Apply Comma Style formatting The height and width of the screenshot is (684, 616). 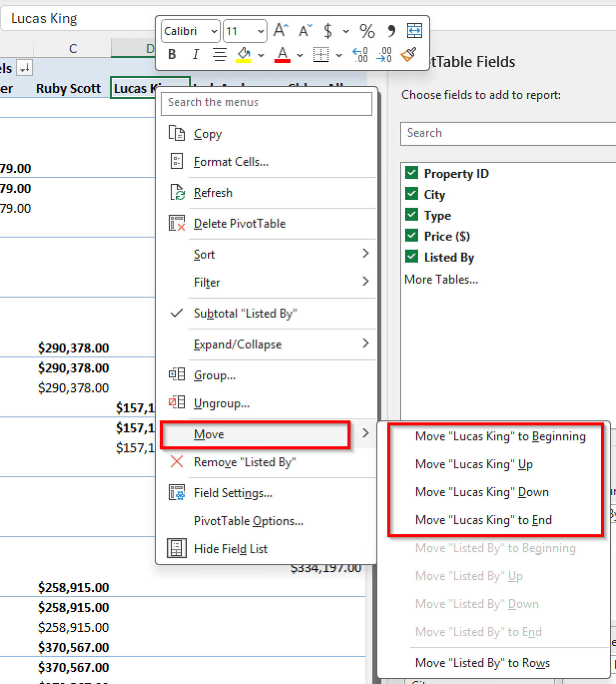click(392, 30)
